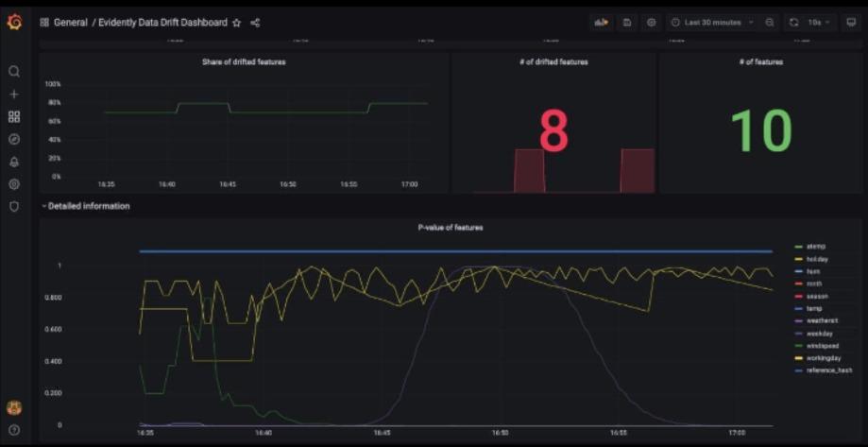The image size is (868, 447).
Task: Click the P-value of features panel title
Action: point(451,228)
